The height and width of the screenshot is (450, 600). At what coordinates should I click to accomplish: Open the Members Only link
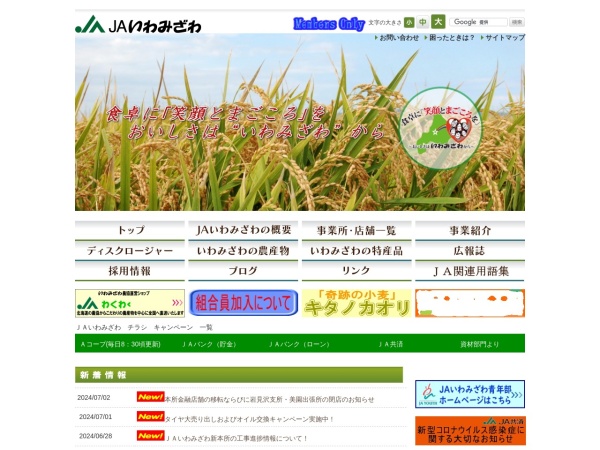[329, 24]
